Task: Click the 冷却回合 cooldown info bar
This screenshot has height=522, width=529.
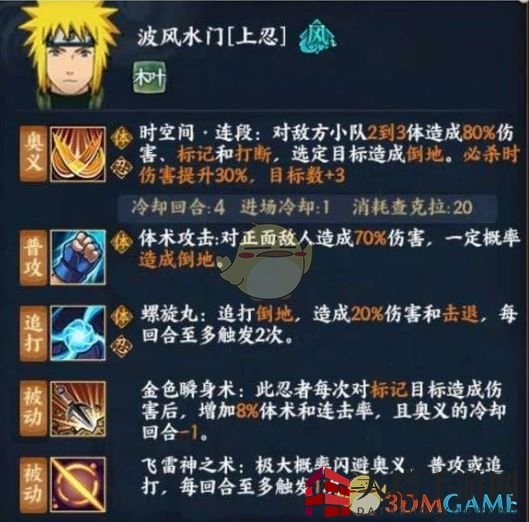Action: [307, 208]
